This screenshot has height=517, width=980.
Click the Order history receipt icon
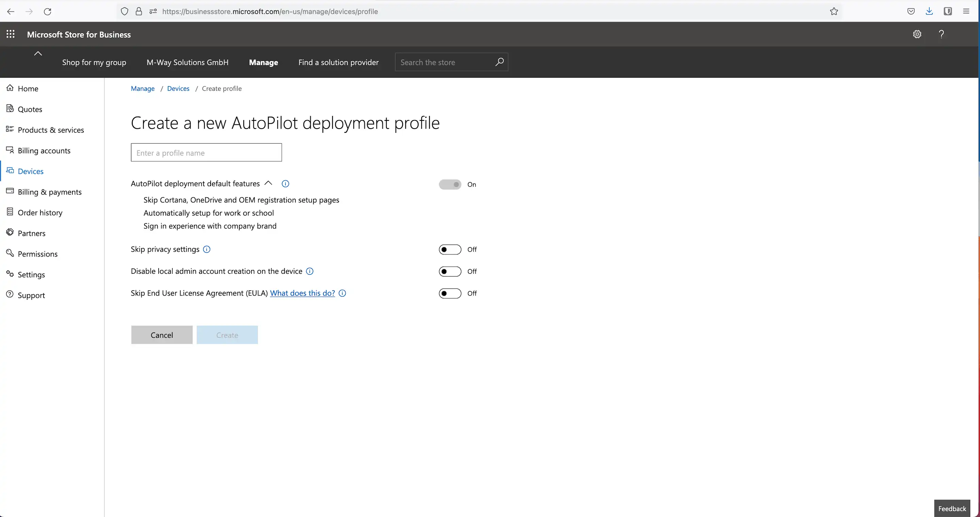pos(10,212)
